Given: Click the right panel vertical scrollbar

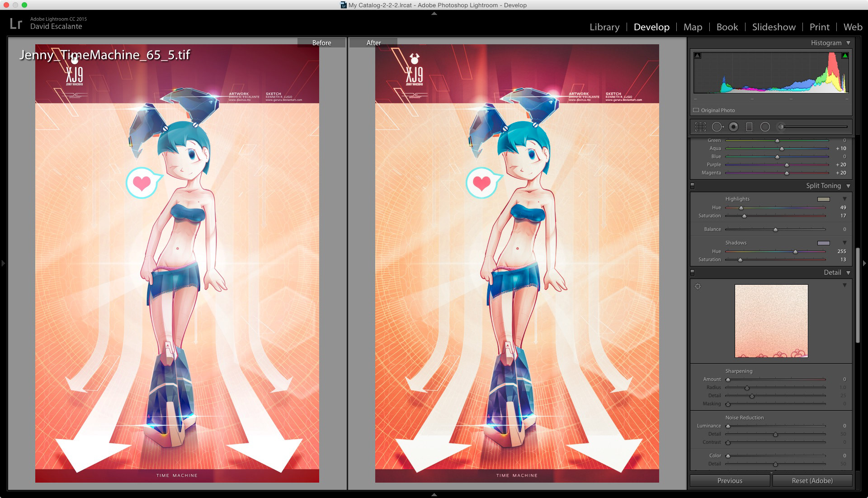Looking at the screenshot, I should point(858,296).
